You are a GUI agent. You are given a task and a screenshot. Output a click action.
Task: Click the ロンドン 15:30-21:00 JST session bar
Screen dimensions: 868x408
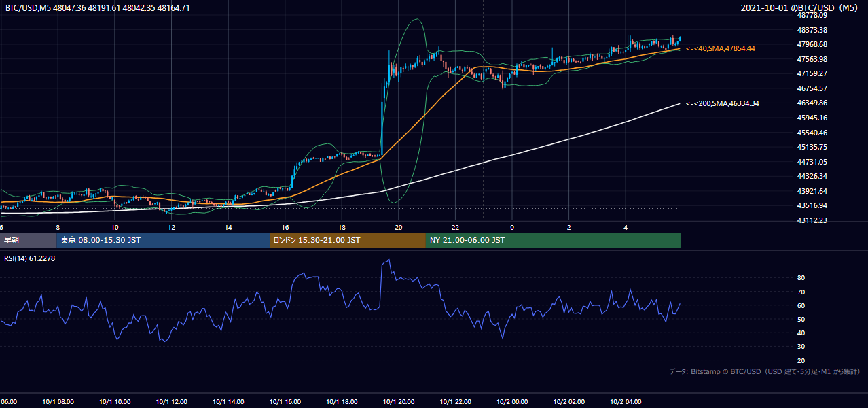[x=348, y=240]
